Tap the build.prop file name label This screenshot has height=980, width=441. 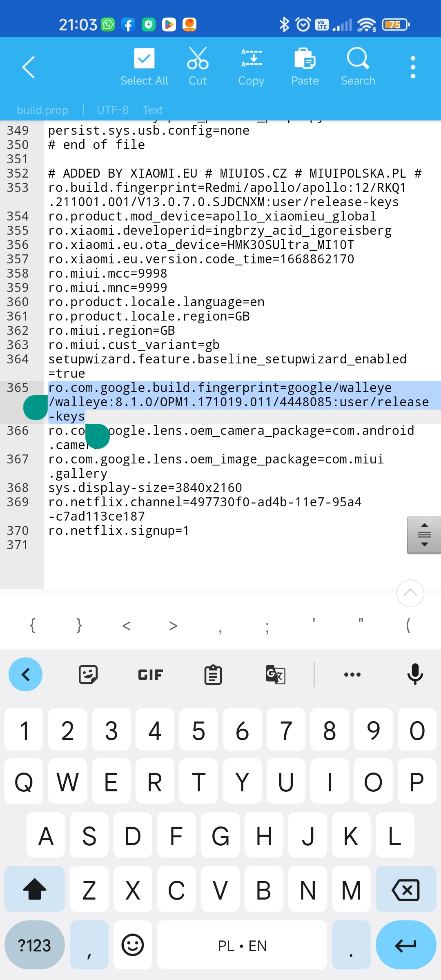[x=42, y=110]
